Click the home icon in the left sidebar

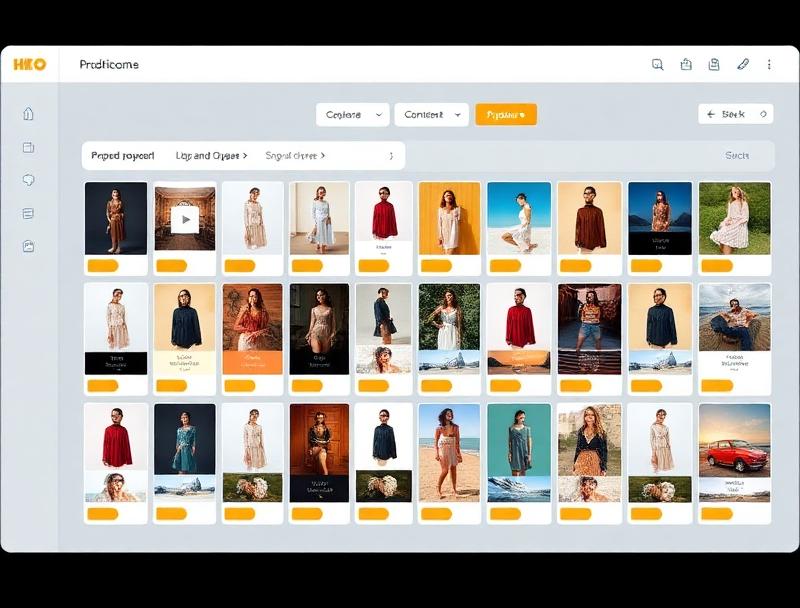coord(28,114)
